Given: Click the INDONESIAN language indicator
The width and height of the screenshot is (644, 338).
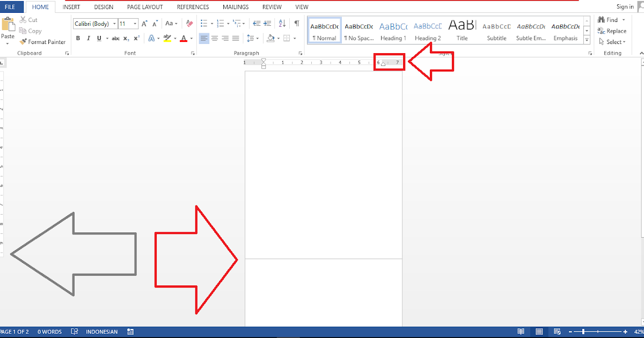Looking at the screenshot, I should point(101,332).
